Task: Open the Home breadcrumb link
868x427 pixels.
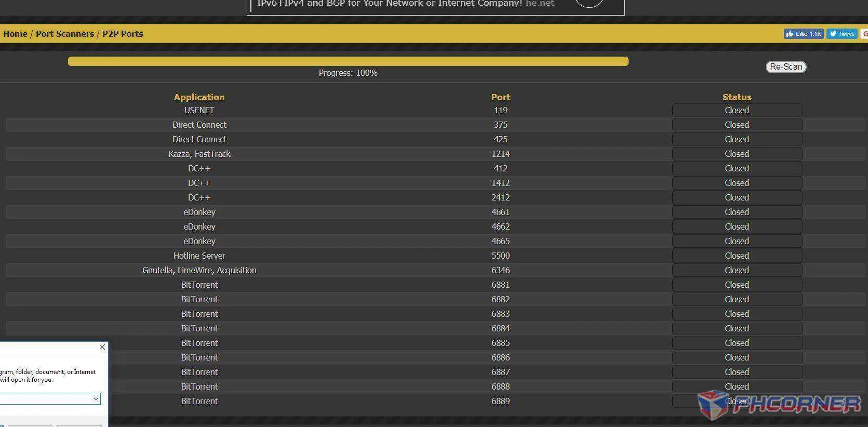Action: [x=15, y=34]
